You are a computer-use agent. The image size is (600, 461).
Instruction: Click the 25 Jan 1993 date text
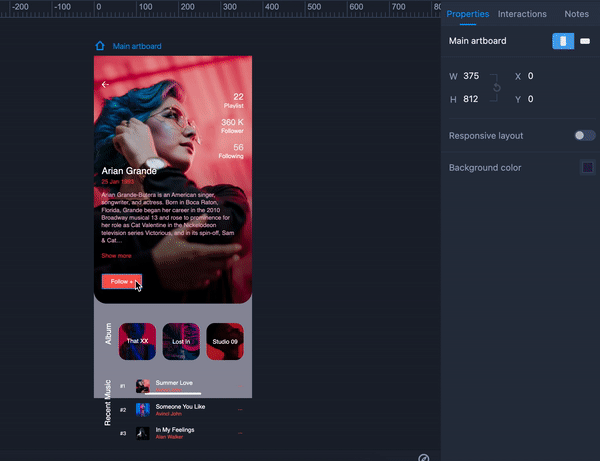(118, 182)
